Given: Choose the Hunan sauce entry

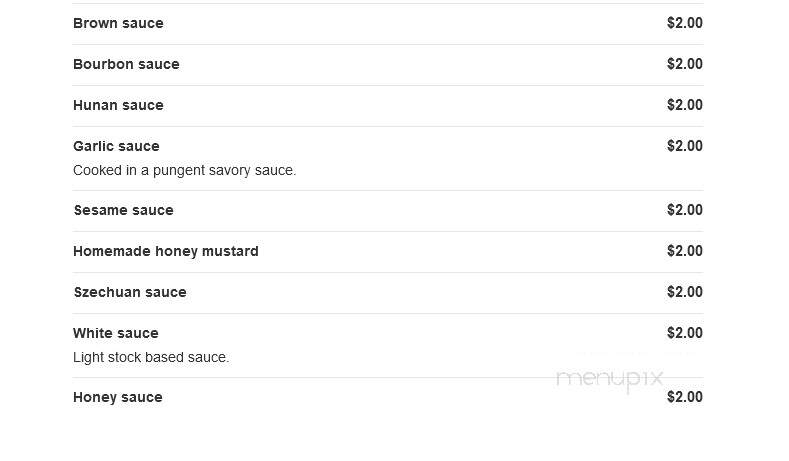Looking at the screenshot, I should point(118,105).
